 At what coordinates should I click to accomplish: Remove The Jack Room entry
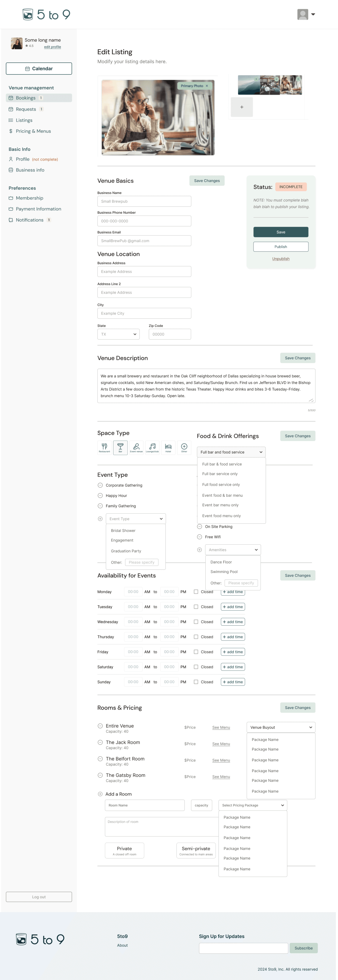pyautogui.click(x=100, y=742)
